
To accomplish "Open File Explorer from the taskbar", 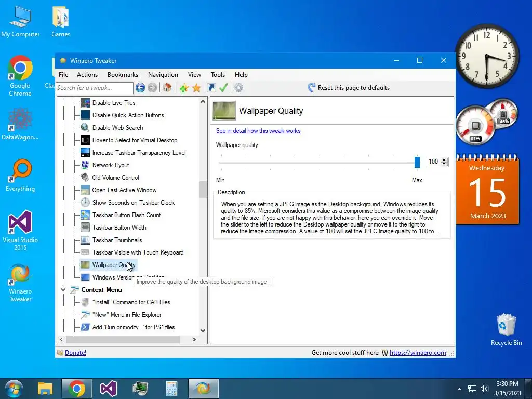I will [45, 389].
